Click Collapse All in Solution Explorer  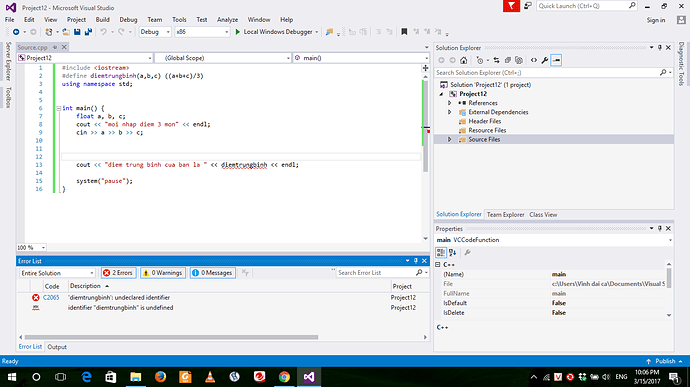tap(507, 60)
